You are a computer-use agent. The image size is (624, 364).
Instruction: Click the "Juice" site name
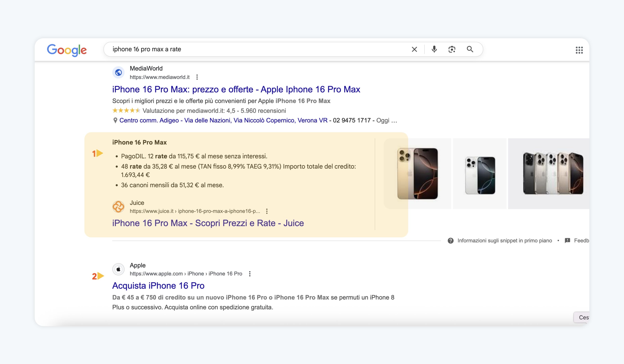coord(137,203)
